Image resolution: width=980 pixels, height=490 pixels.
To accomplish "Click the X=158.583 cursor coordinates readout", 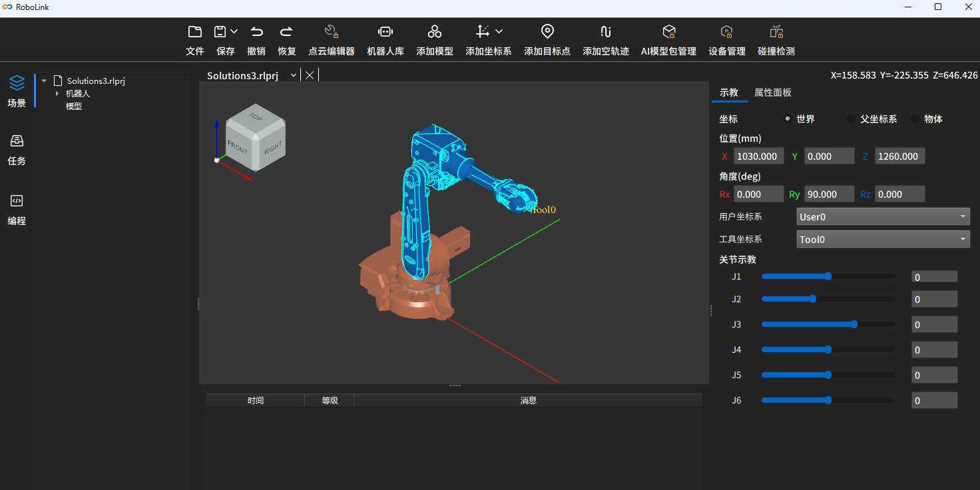I will 853,75.
